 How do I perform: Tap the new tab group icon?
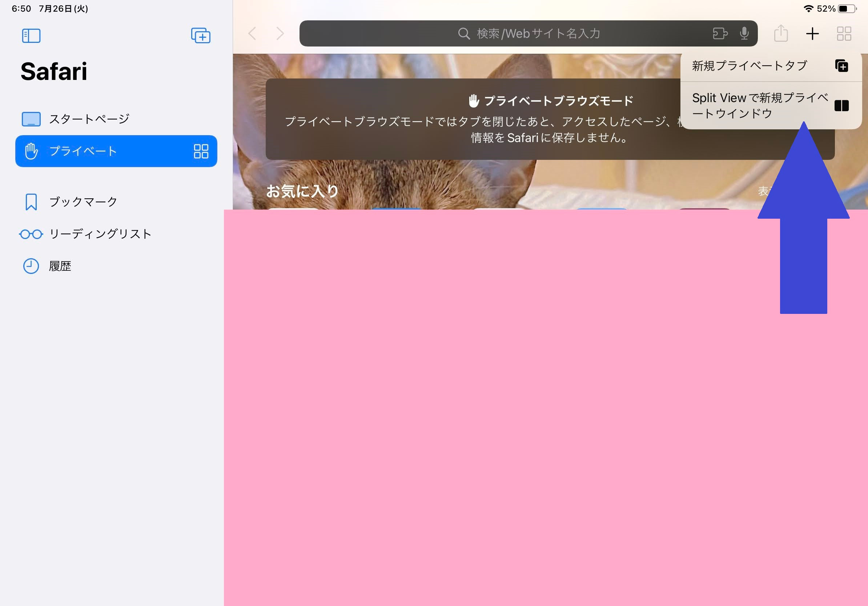(200, 36)
